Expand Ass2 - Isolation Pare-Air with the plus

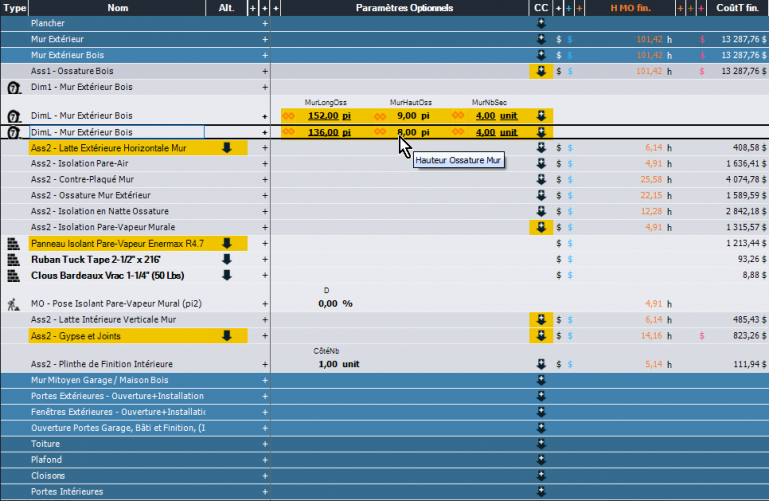265,163
